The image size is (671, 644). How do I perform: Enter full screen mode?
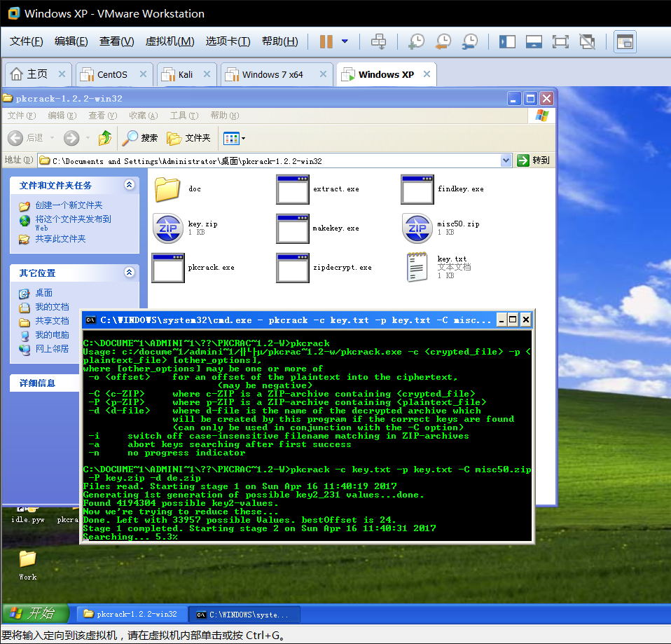[x=560, y=41]
